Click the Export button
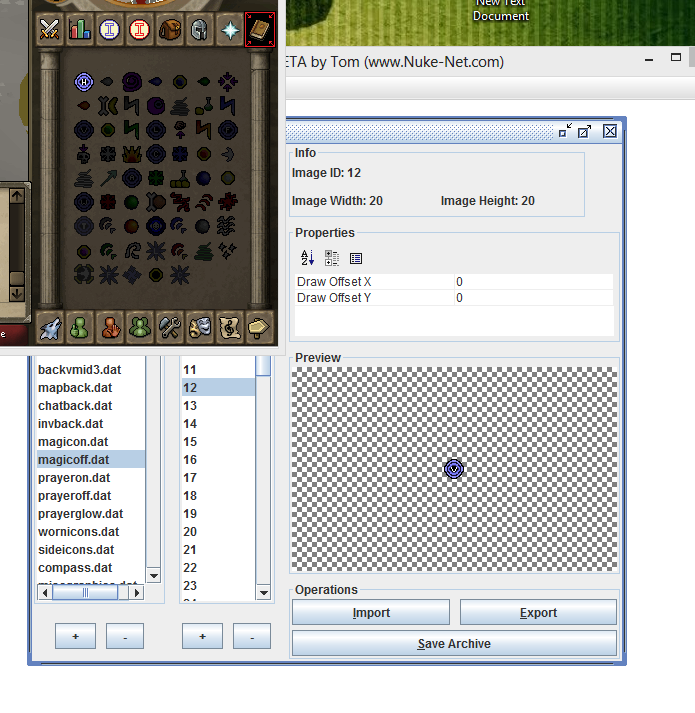The width and height of the screenshot is (695, 713). coord(538,613)
